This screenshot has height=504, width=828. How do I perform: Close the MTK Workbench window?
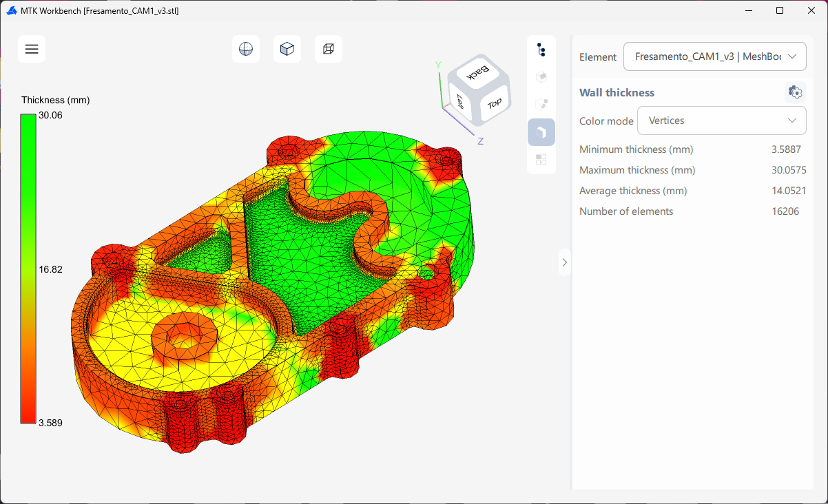pyautogui.click(x=811, y=10)
